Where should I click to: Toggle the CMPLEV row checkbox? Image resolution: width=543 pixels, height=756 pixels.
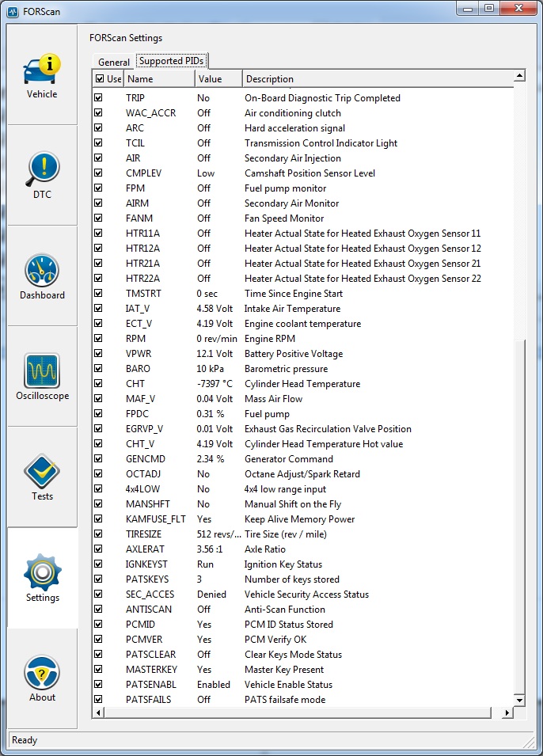coord(98,173)
